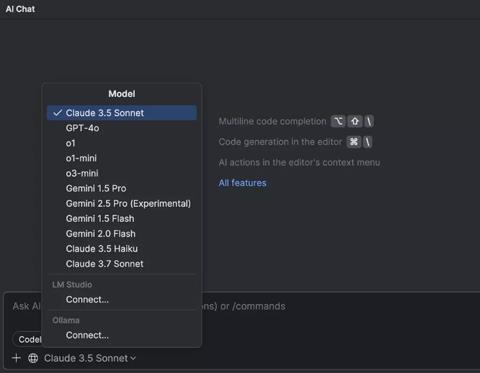Choose Gemini 2.5 Pro (Experimental)
480x373 pixels.
122,203
